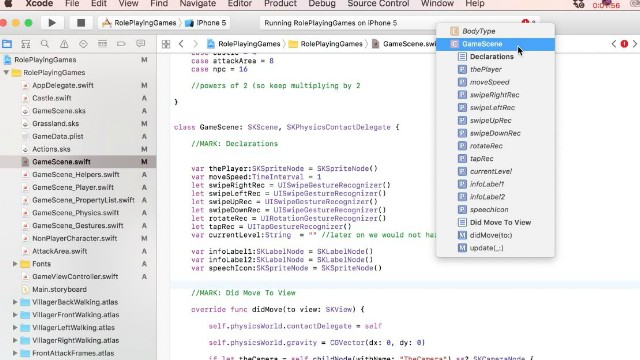This screenshot has width=640, height=360.
Task: Expand VillagerBackWalking.atlas folder
Action: click(x=15, y=302)
